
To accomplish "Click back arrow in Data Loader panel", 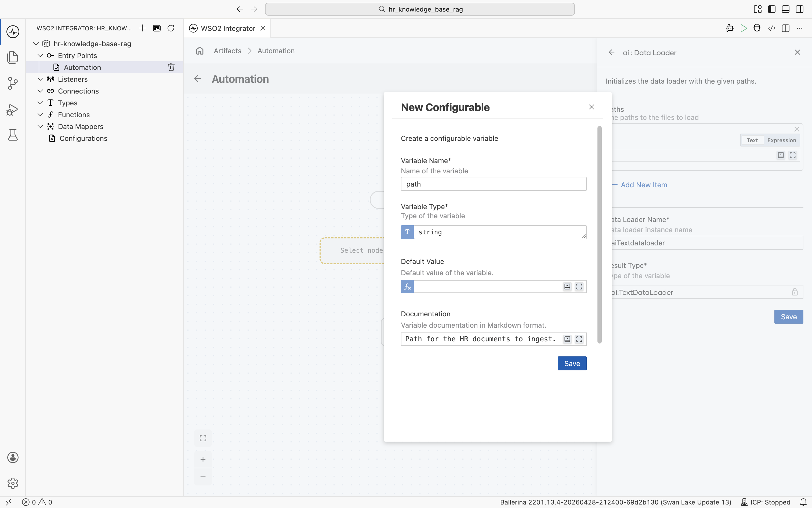I will (x=612, y=52).
